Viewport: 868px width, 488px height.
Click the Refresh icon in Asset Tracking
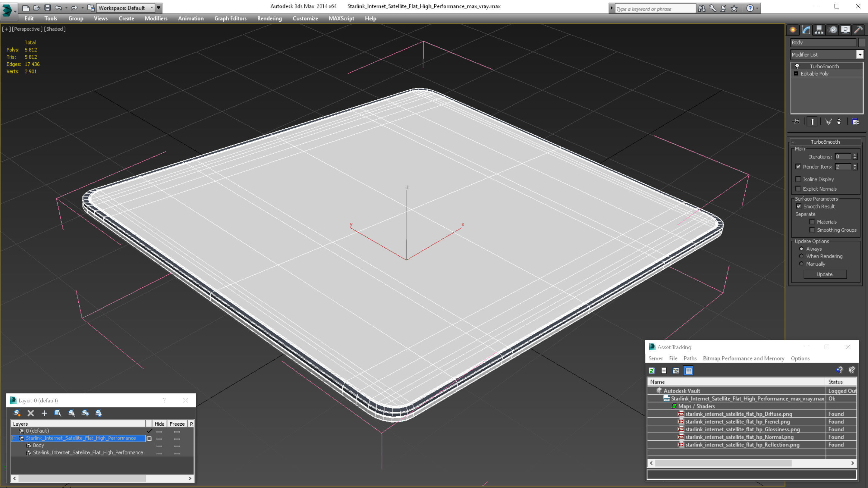652,371
